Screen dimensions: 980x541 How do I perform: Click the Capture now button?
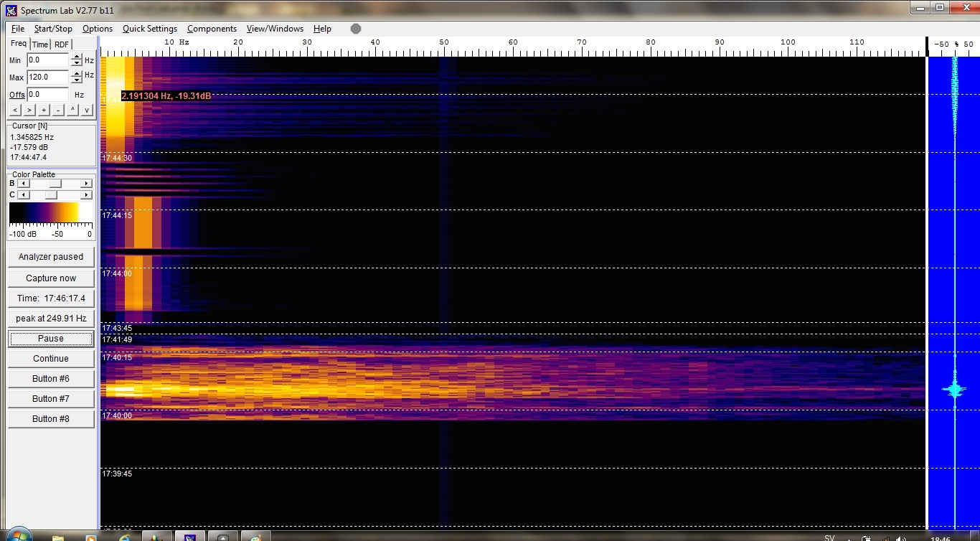point(51,278)
